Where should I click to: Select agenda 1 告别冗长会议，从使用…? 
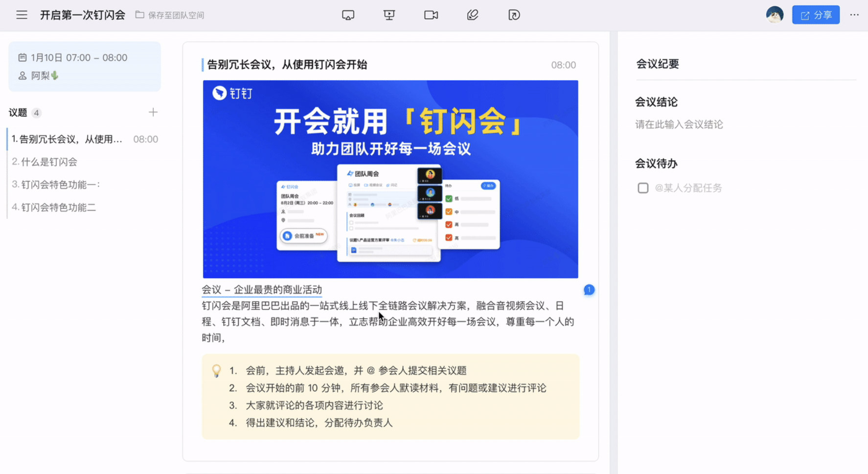pos(84,139)
